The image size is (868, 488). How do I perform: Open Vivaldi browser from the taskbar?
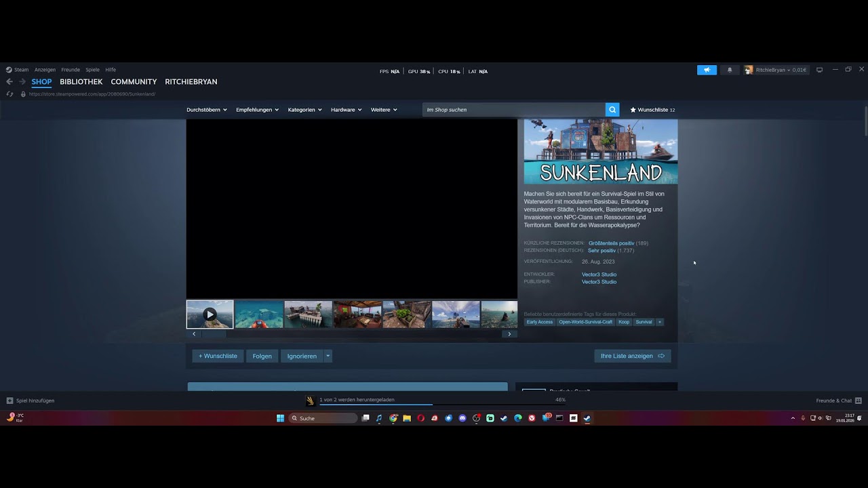pos(532,418)
